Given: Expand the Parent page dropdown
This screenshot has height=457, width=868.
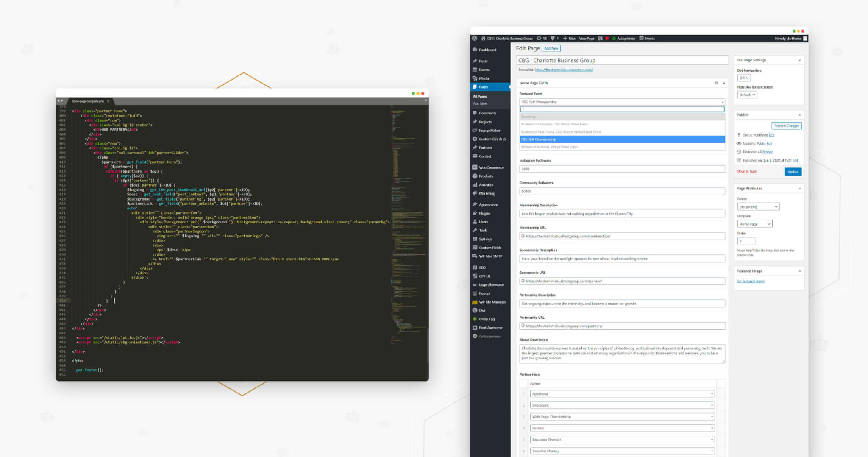Looking at the screenshot, I should (758, 207).
